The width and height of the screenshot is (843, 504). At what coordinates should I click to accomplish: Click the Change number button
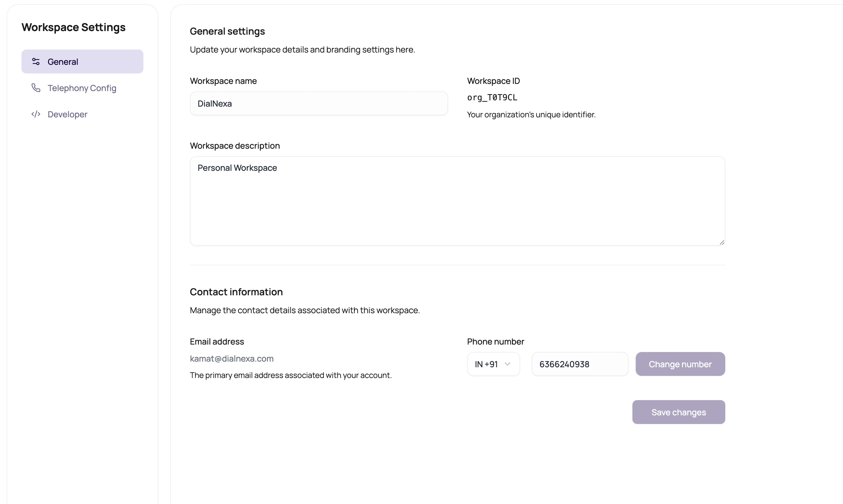click(680, 364)
